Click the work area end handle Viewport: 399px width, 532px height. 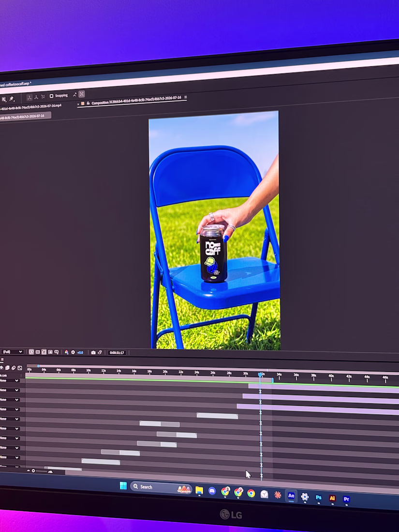(x=272, y=380)
